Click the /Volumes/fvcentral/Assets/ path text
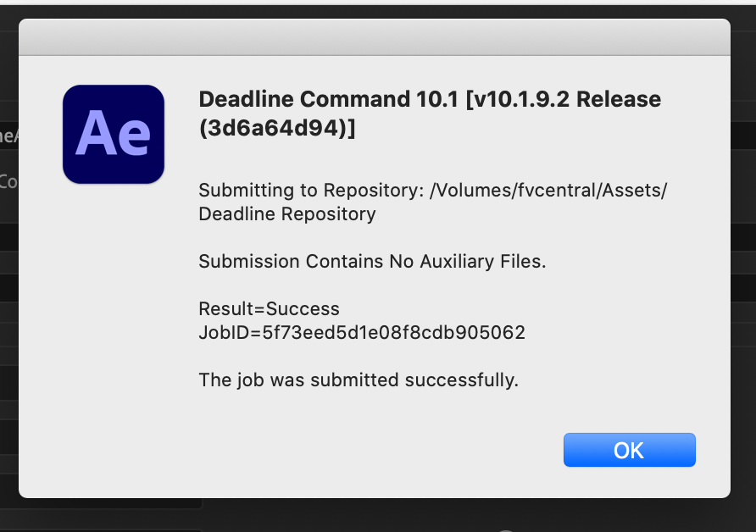 [548, 191]
